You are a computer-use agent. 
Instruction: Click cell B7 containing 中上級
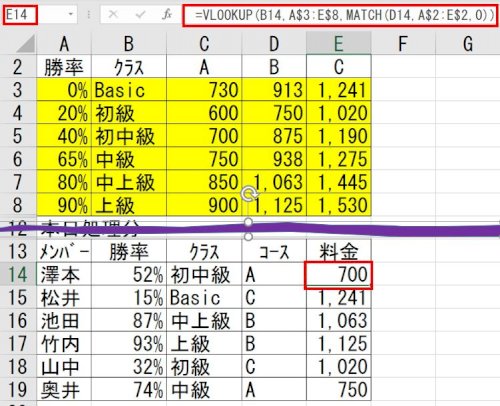129,181
